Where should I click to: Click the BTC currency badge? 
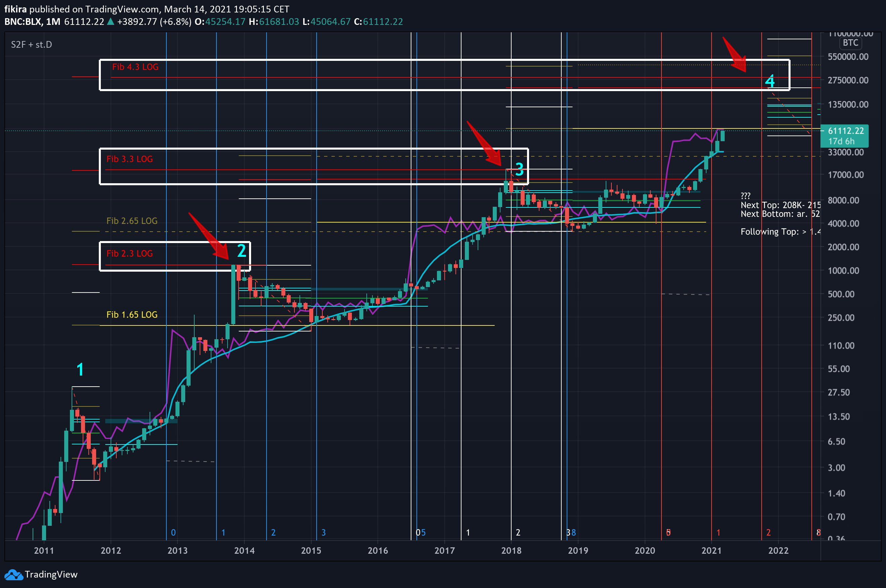850,43
